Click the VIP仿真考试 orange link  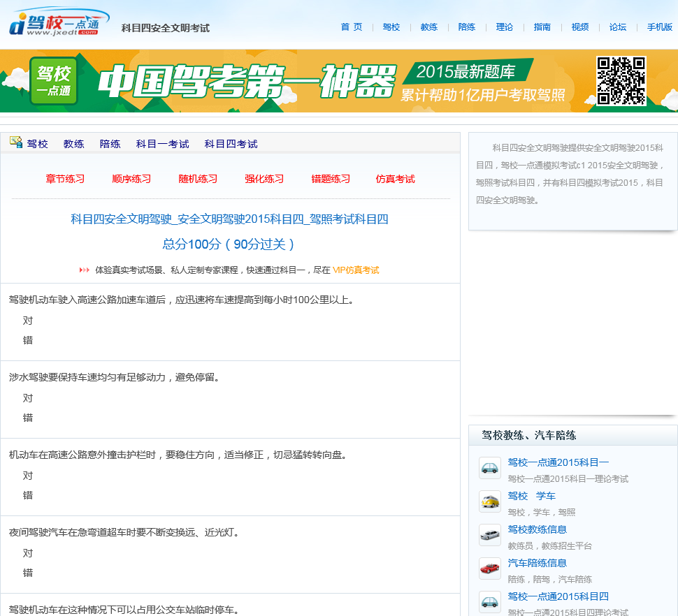[x=356, y=270]
